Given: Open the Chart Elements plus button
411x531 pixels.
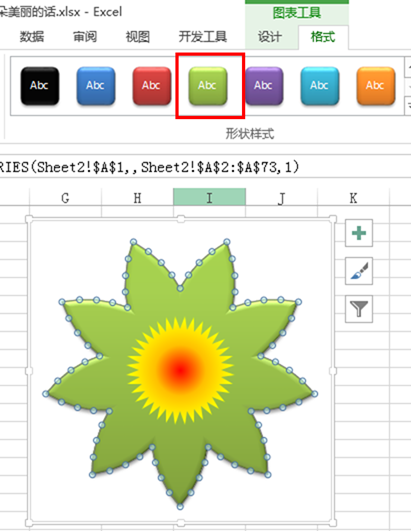Looking at the screenshot, I should (x=359, y=233).
